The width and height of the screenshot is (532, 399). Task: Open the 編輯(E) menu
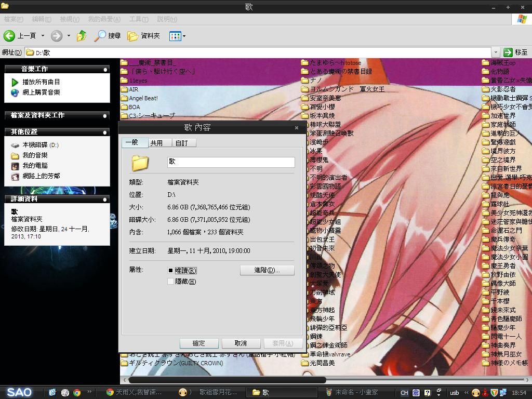coord(42,19)
